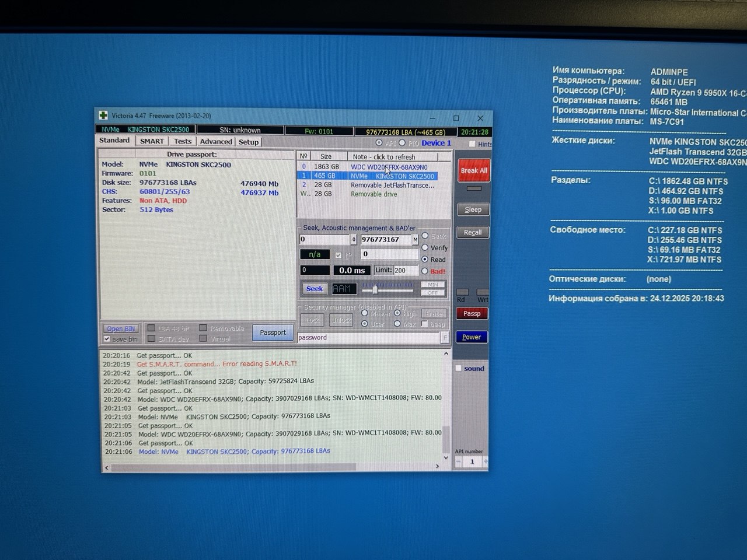Click the end LBA field showing 976773167
This screenshot has width=747, height=560.
pyautogui.click(x=386, y=239)
